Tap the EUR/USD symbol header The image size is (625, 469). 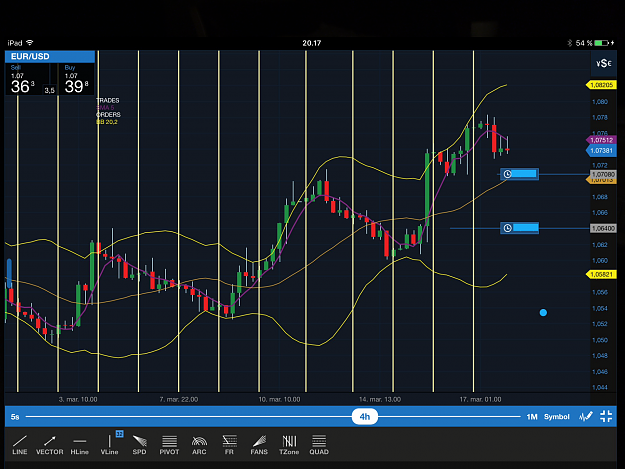pos(50,56)
